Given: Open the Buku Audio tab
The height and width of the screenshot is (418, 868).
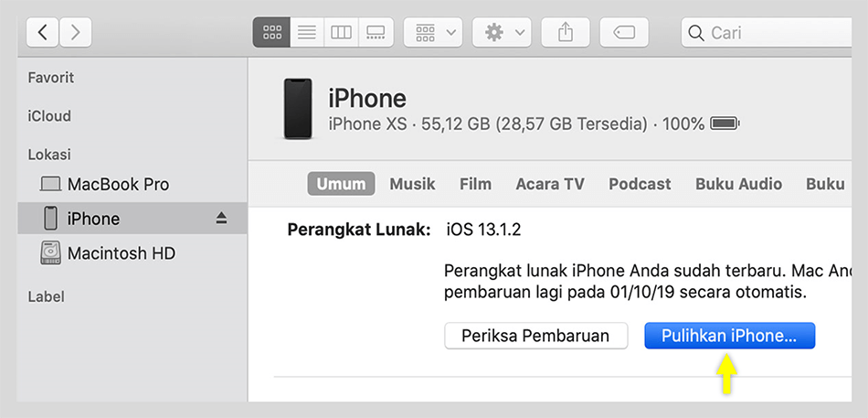Looking at the screenshot, I should pos(739,184).
